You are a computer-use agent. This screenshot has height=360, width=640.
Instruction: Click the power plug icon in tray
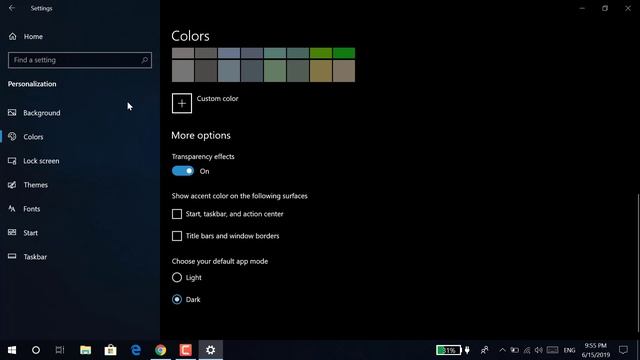click(x=467, y=350)
